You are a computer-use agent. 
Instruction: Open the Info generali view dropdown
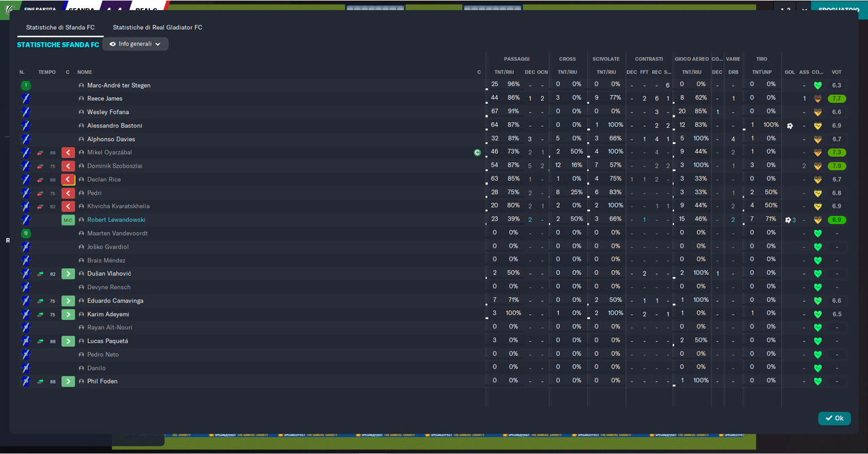(x=136, y=44)
